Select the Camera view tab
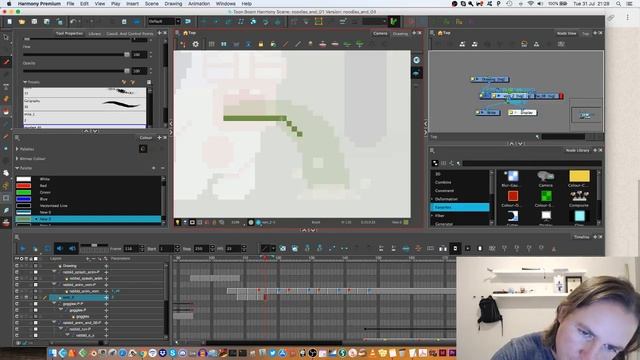 click(x=380, y=33)
